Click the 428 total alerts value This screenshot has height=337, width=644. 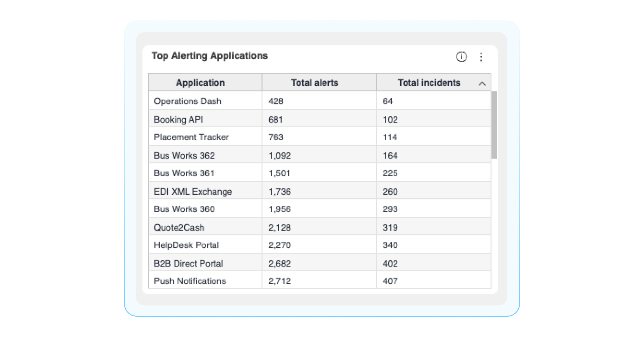pyautogui.click(x=276, y=101)
